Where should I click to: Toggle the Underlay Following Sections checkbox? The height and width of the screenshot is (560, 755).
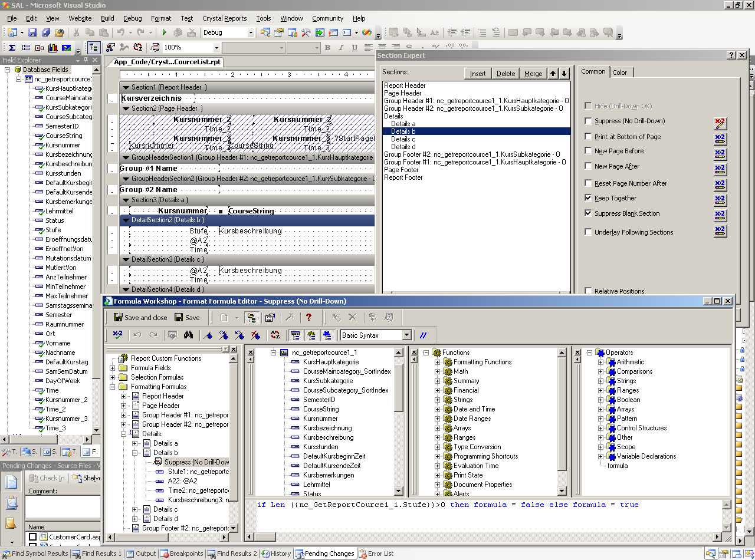click(x=588, y=232)
